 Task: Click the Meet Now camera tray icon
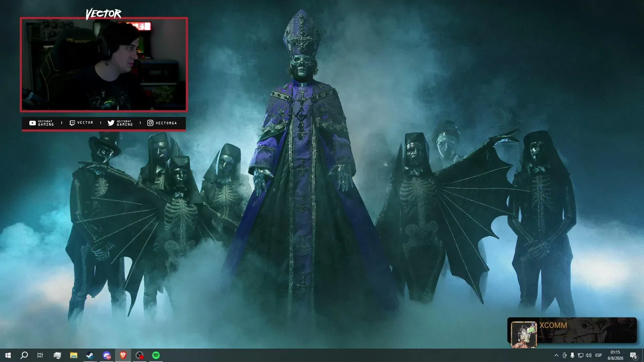tap(565, 355)
